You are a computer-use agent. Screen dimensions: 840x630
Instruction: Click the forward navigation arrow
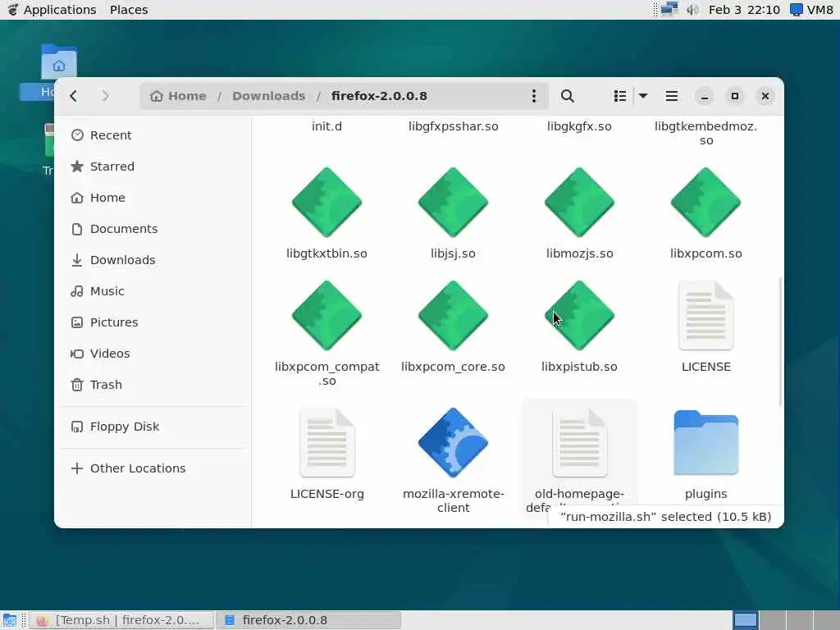(105, 97)
